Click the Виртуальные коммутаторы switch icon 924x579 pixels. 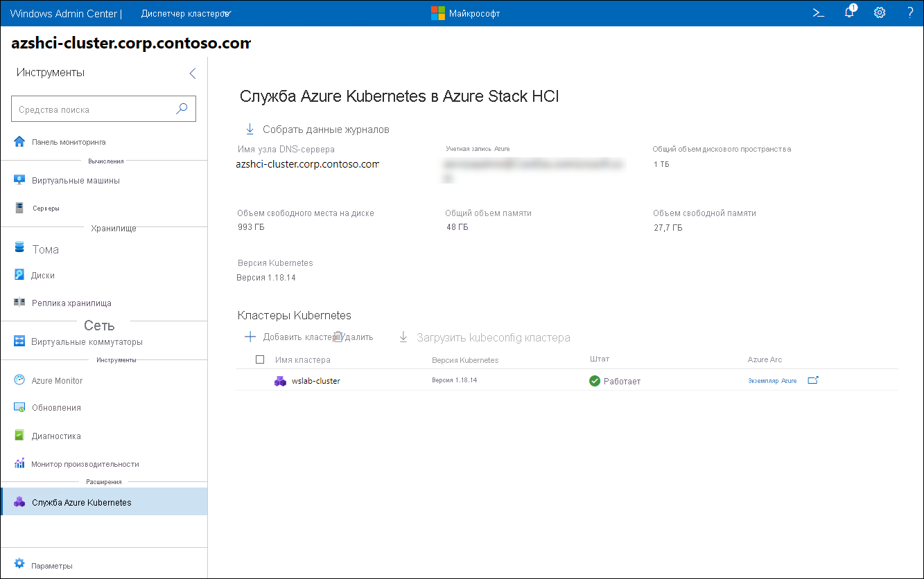click(x=19, y=341)
